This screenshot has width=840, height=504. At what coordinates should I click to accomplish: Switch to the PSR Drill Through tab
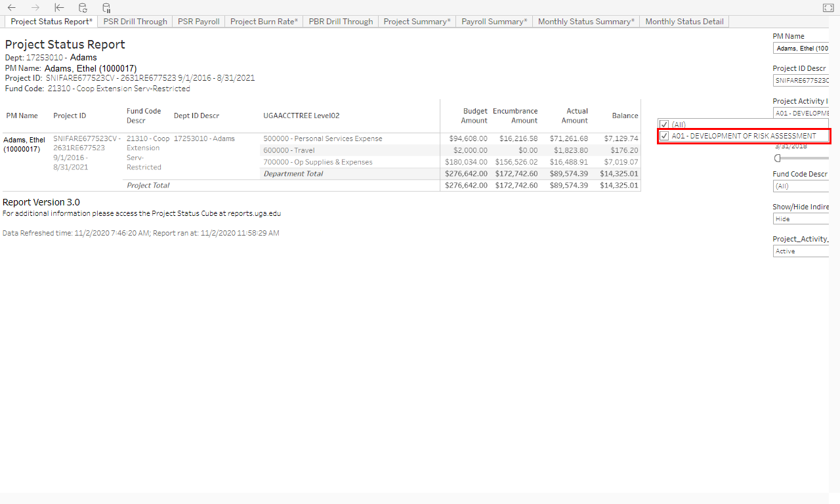tap(135, 22)
